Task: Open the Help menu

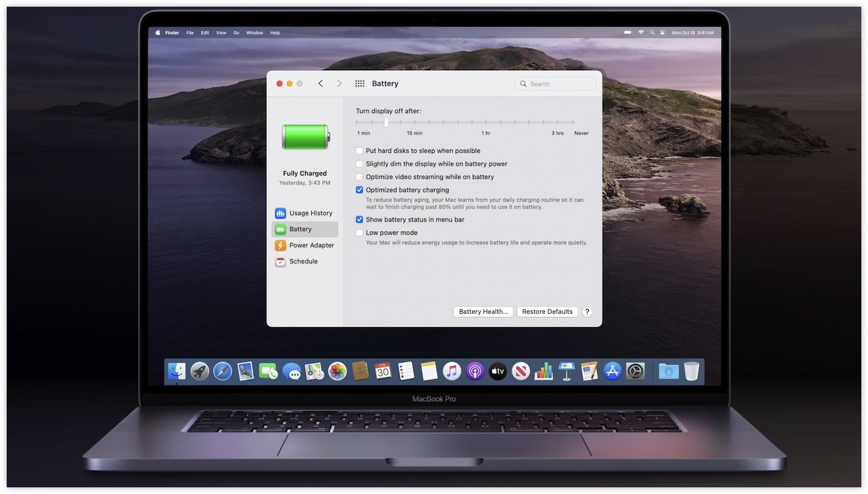Action: coord(275,33)
